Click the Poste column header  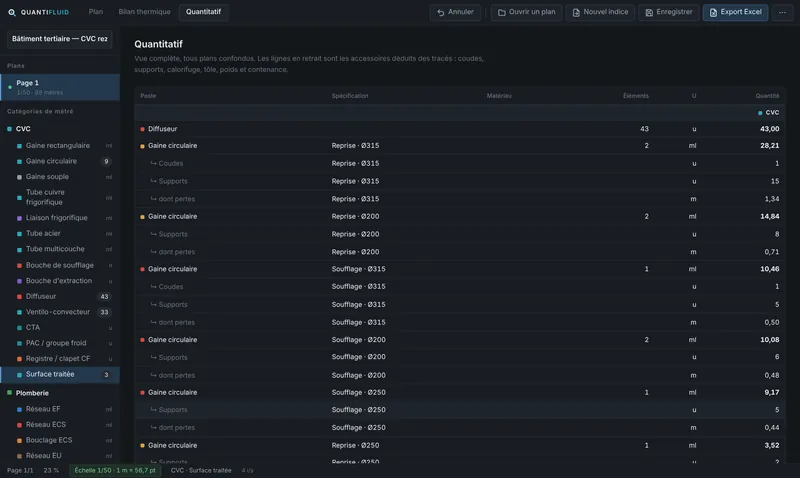tap(148, 96)
